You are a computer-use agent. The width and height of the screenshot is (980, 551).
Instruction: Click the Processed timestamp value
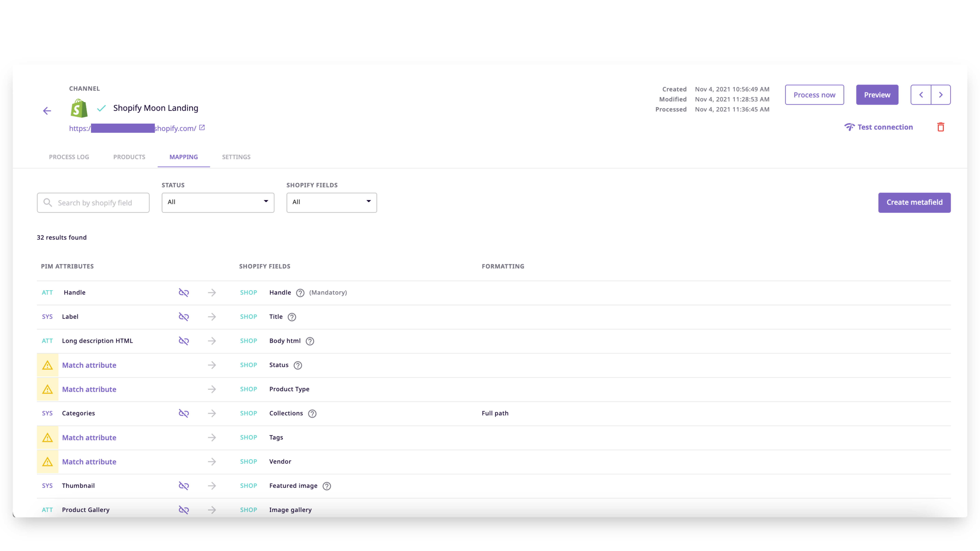732,109
